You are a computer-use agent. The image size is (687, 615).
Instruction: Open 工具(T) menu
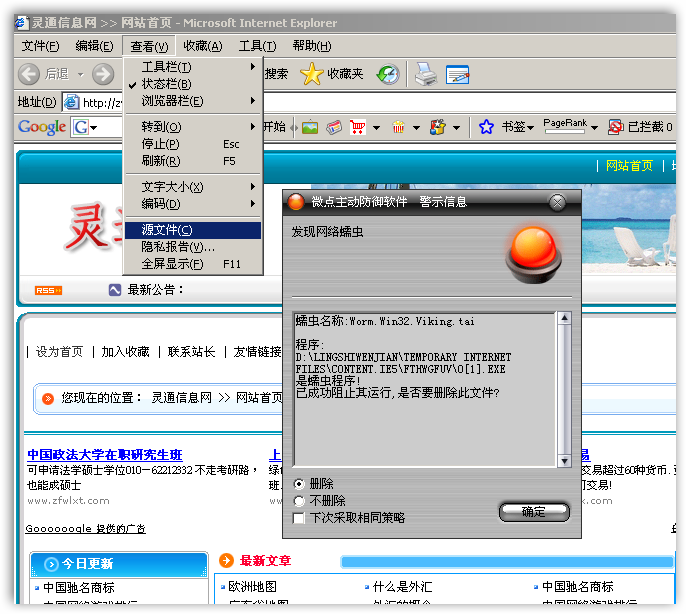tap(258, 46)
